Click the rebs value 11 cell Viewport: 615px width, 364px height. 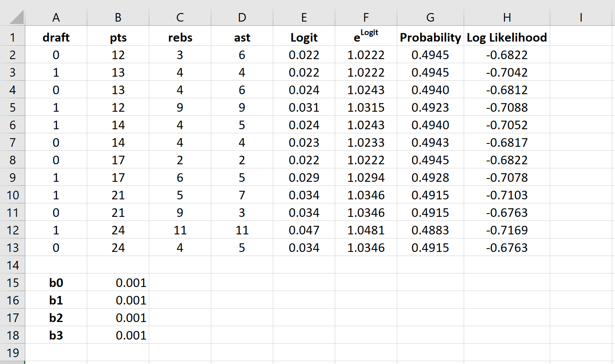(180, 230)
